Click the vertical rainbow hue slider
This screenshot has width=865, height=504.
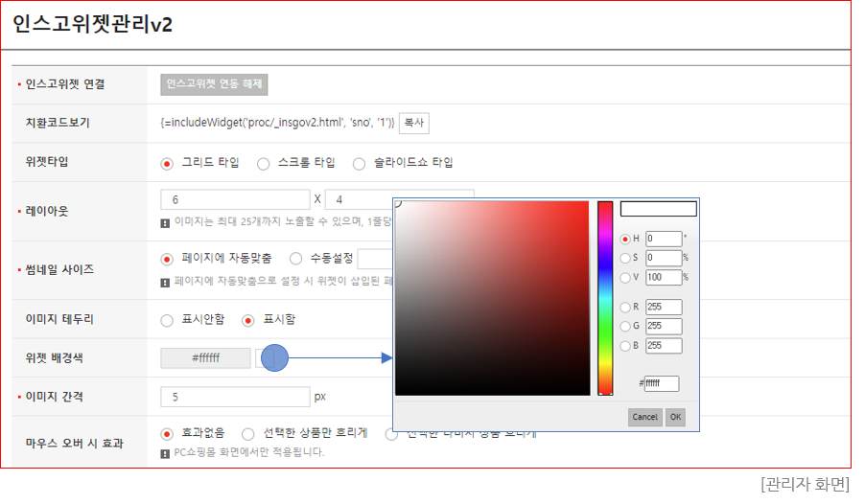tap(605, 297)
